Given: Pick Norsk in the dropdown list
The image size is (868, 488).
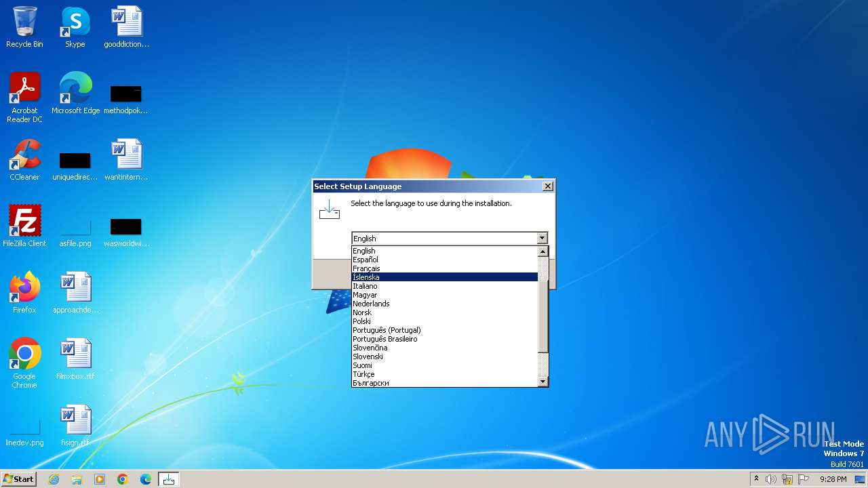Looking at the screenshot, I should click(444, 312).
